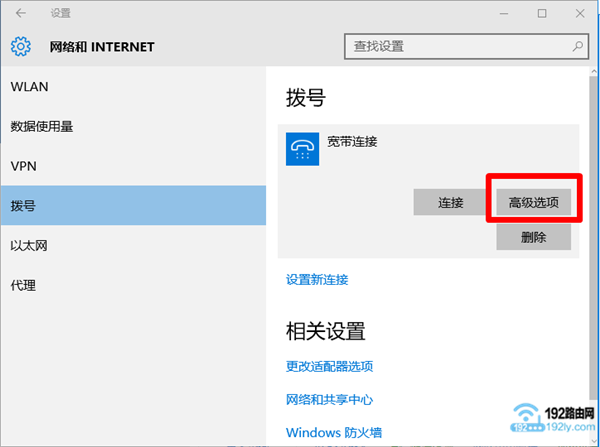Screen dimensions: 600x447
Task: Select 拨号 in the sidebar
Action: tap(23, 206)
